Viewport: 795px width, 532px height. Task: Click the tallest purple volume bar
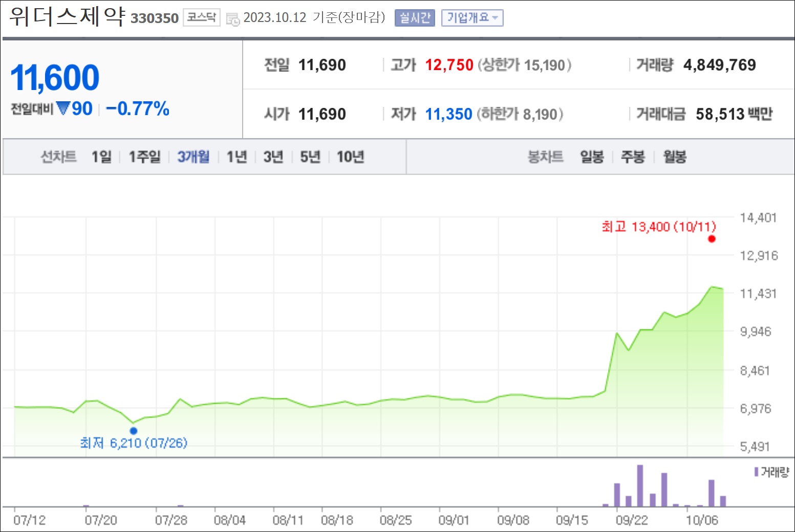point(640,485)
